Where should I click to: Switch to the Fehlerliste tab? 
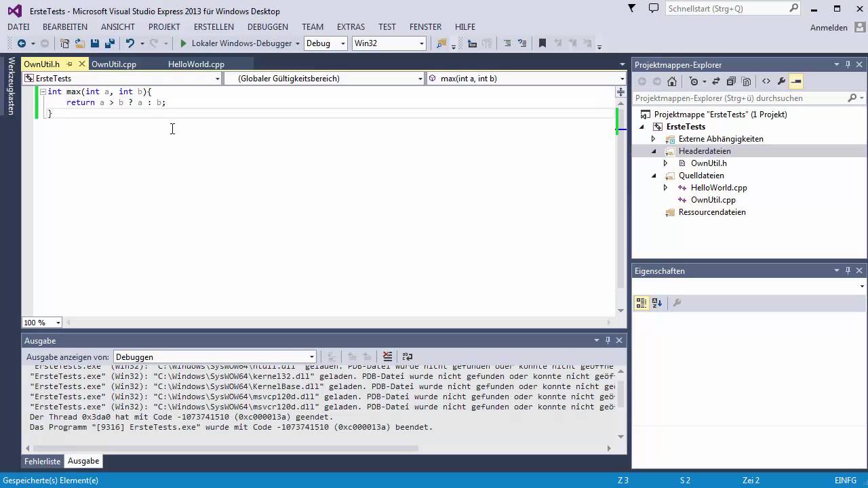click(x=43, y=461)
